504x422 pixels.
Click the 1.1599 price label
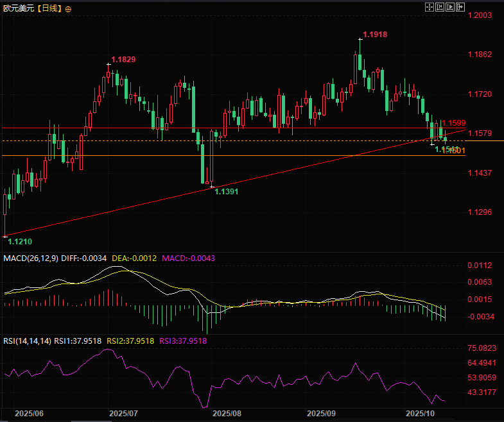(453, 122)
